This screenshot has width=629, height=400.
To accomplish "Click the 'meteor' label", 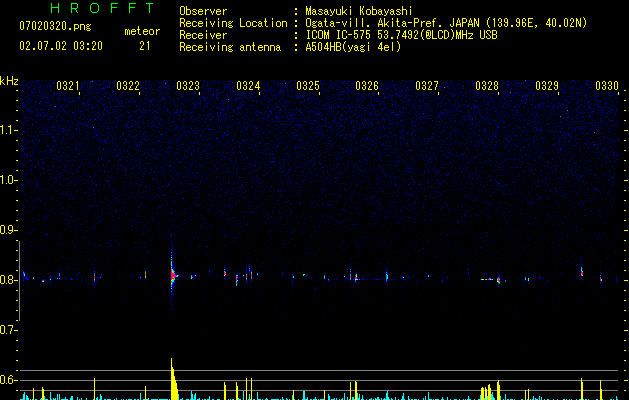I will coord(142,31).
